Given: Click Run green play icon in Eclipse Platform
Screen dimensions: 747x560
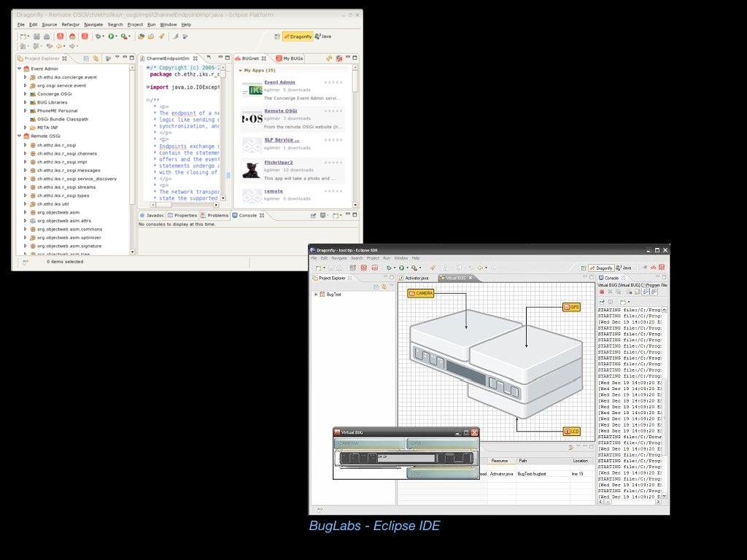Looking at the screenshot, I should point(111,36).
